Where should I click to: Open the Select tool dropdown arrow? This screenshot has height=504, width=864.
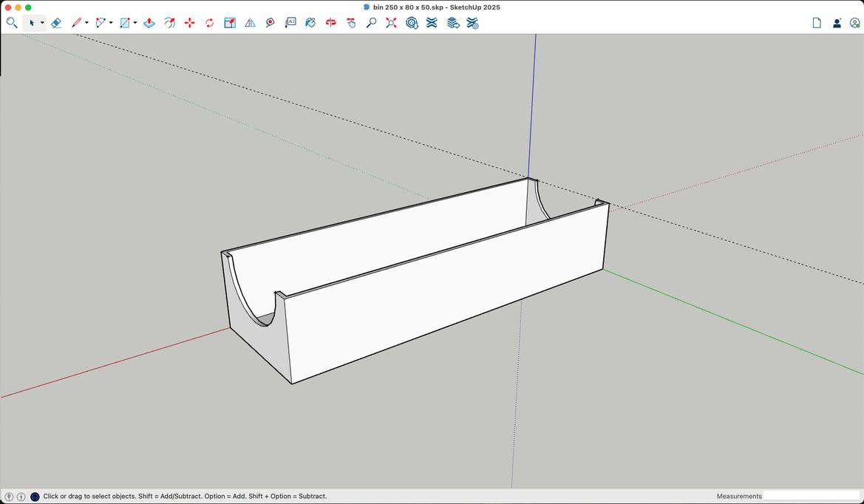pos(42,23)
